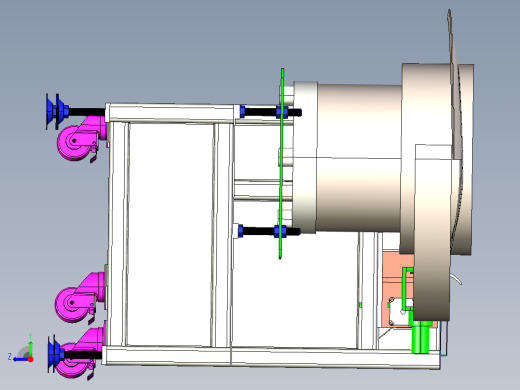Select the lower black bolt with blue nuts
Viewport: 520px width, 390px height.
pos(269,231)
